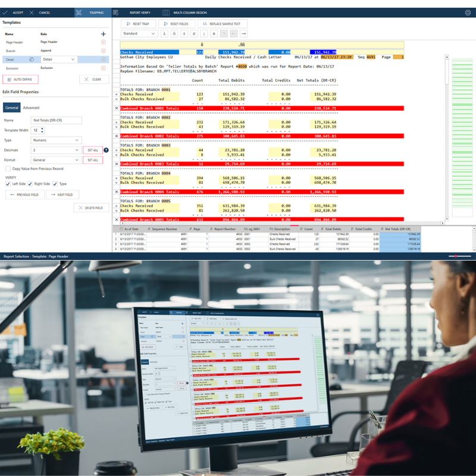Switch to the Advanced tab

point(31,108)
